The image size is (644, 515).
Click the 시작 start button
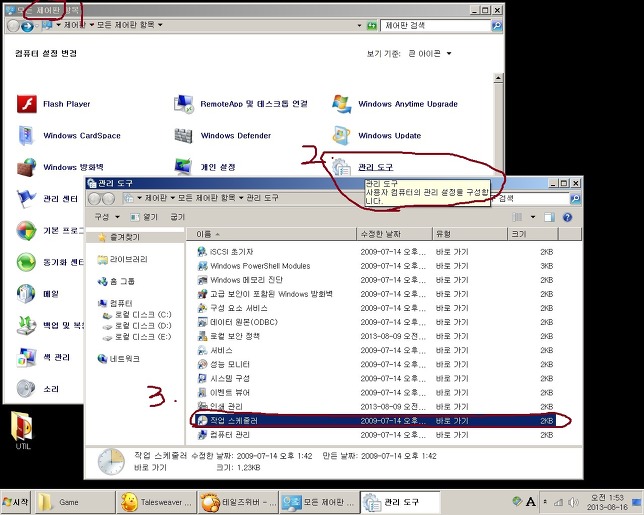click(16, 502)
